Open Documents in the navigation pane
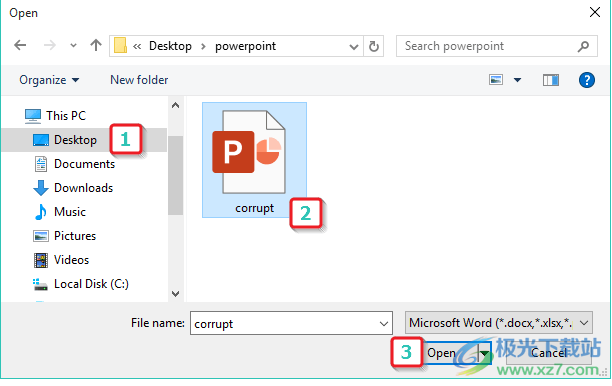 (84, 164)
